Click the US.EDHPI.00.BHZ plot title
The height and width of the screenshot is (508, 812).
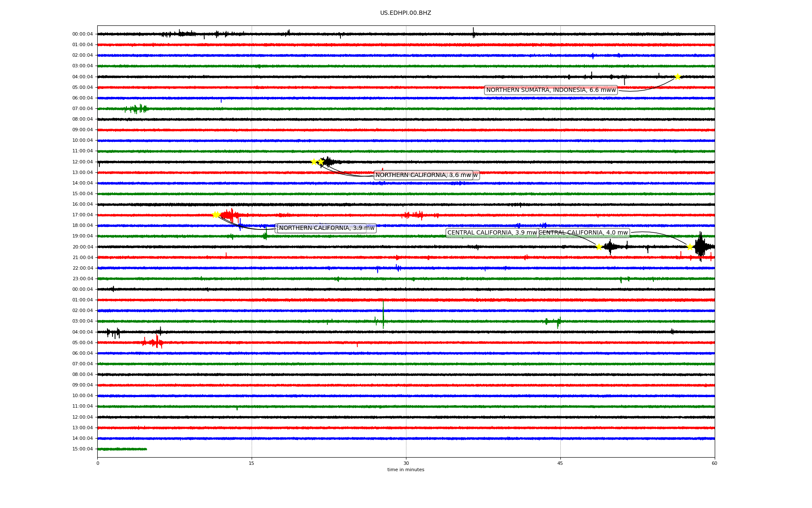(406, 13)
